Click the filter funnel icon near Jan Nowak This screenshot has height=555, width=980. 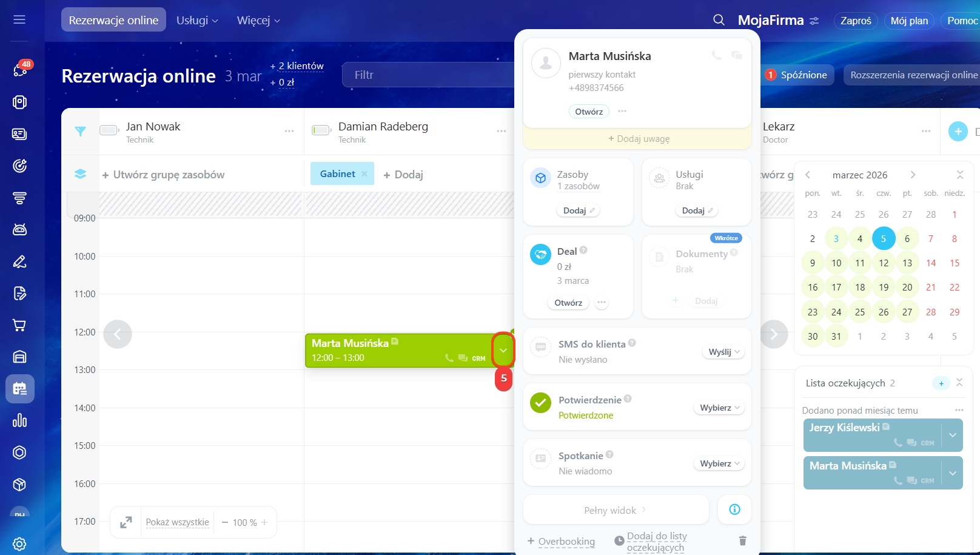(x=80, y=131)
